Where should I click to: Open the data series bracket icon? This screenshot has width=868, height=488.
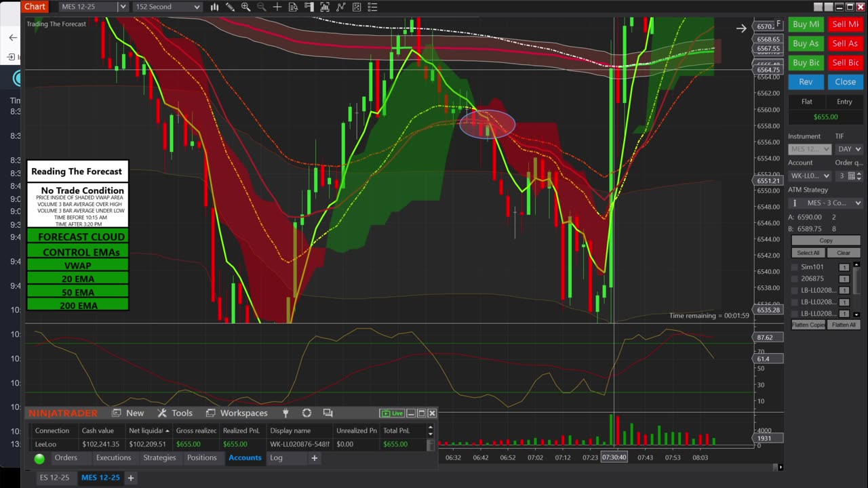tap(325, 7)
